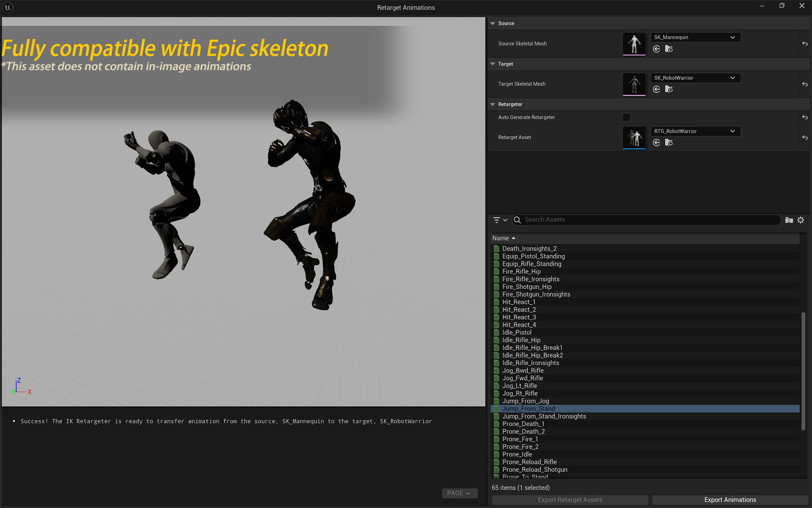Click Export Animations button
Screen dimensions: 812x508
coord(730,500)
